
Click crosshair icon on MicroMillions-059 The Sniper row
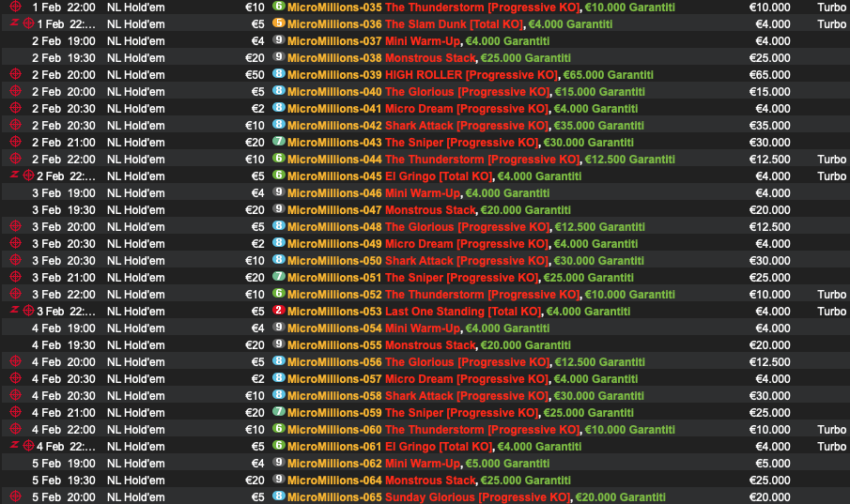(16, 412)
